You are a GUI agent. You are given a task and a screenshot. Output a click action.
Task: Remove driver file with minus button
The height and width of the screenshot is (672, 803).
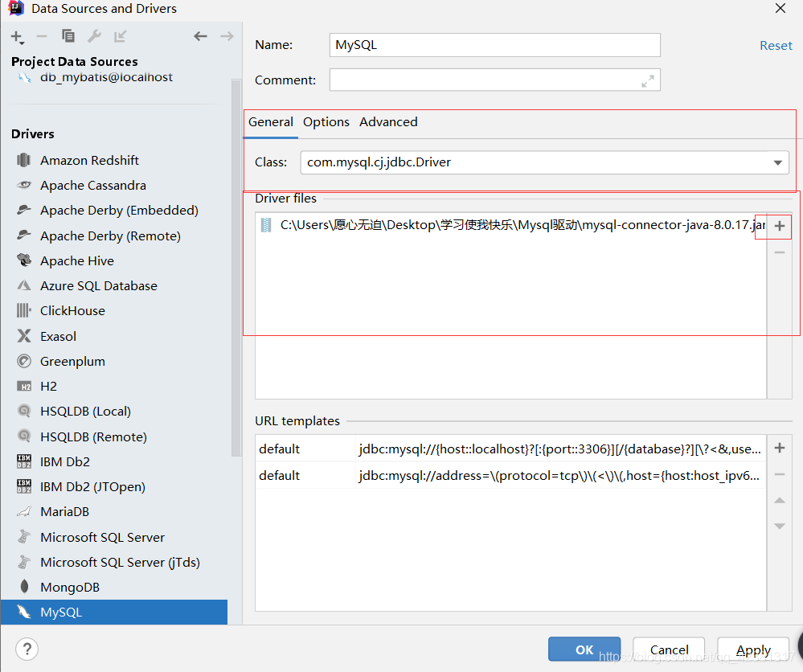(x=780, y=252)
